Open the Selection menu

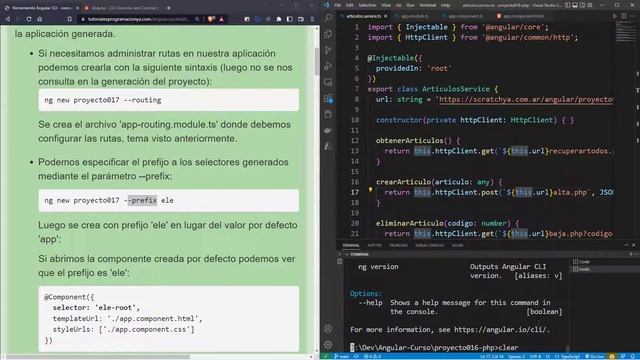(x=367, y=5)
